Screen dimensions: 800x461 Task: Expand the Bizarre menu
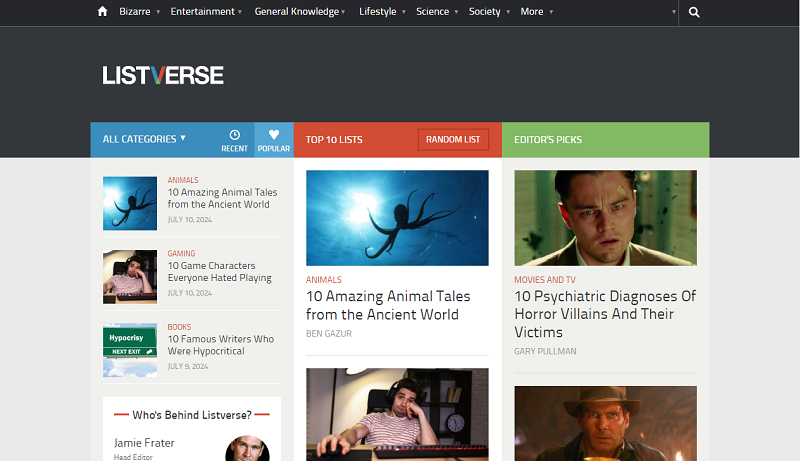139,12
